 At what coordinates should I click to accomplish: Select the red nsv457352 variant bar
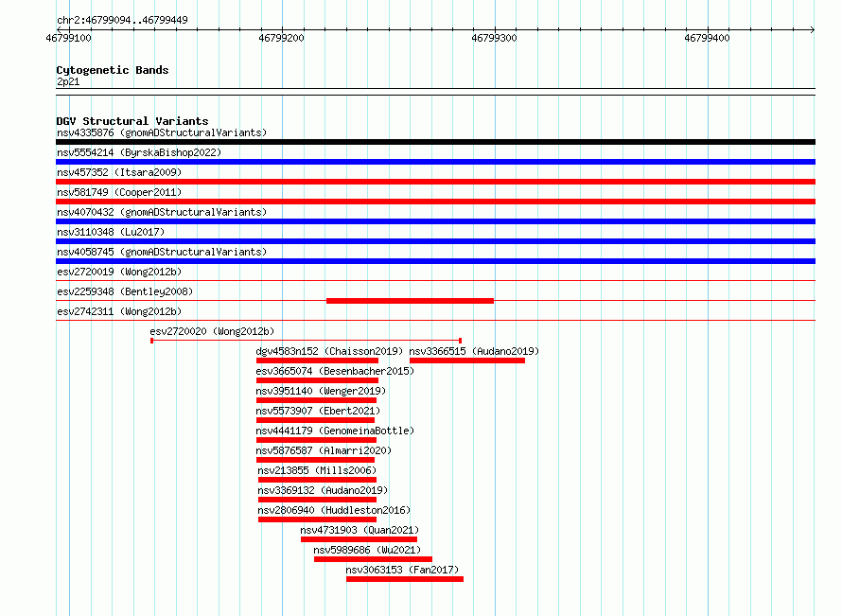tap(435, 182)
